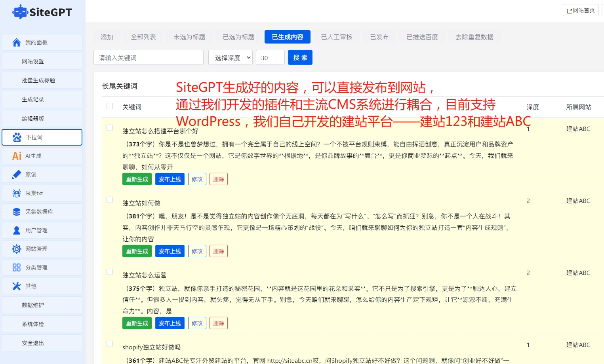Click 安全退出 in the sidebar
Image resolution: width=604 pixels, height=364 pixels.
42,343
